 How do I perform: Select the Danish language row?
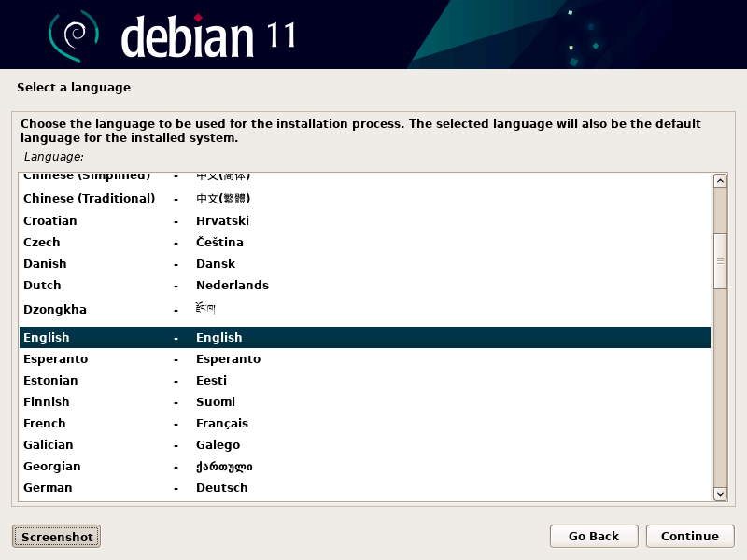coord(365,263)
